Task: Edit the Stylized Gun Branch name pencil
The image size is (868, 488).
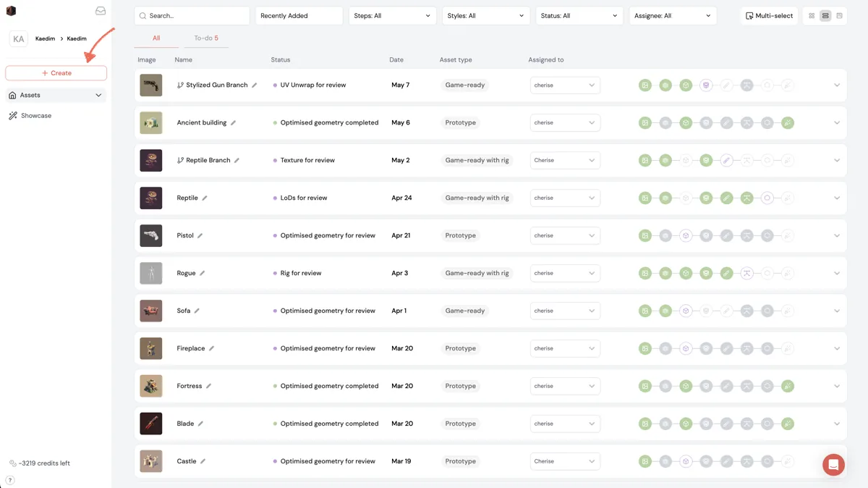Action: pyautogui.click(x=255, y=85)
